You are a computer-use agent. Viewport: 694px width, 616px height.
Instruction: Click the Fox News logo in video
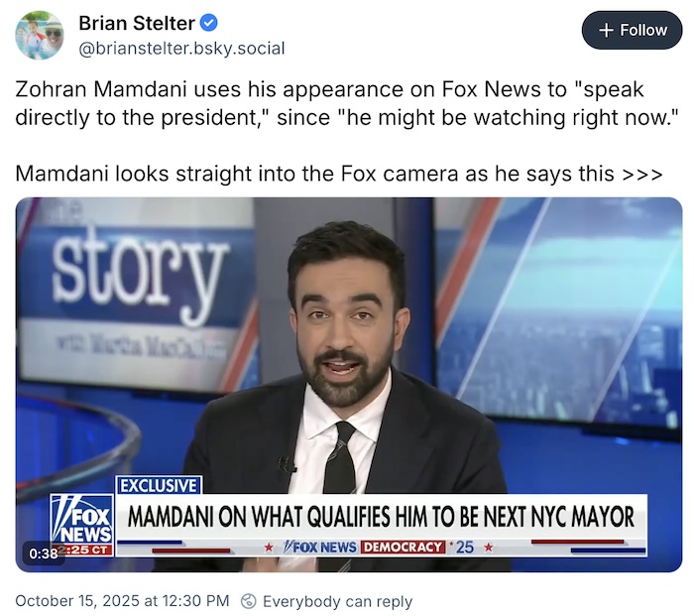tap(82, 520)
